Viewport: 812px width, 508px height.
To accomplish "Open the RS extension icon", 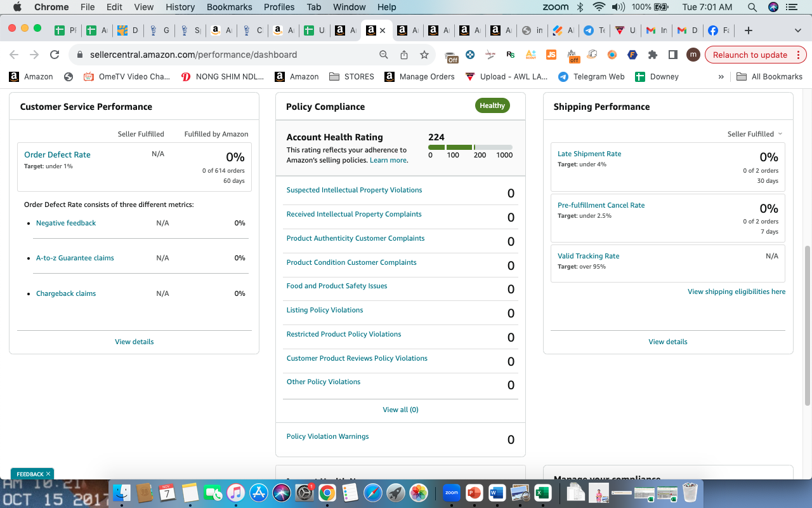I will coord(511,55).
